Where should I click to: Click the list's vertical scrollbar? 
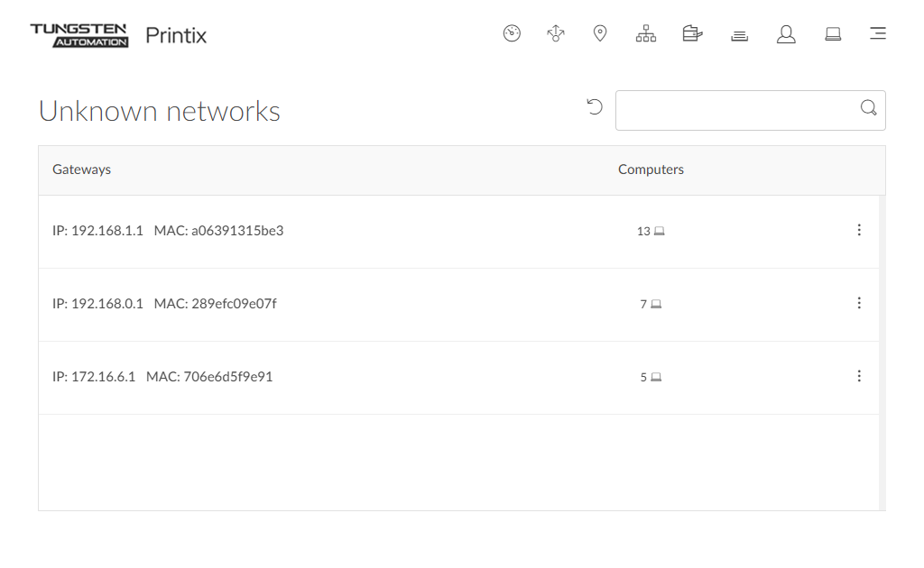[x=882, y=353]
